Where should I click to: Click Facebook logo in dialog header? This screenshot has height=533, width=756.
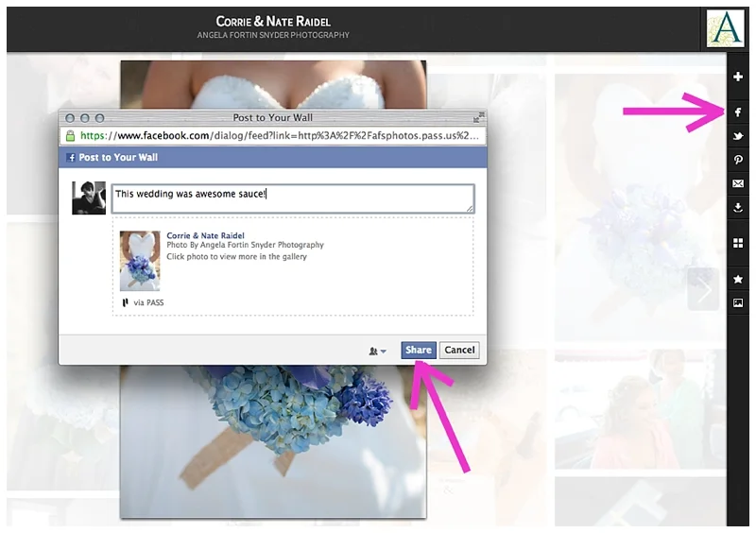pyautogui.click(x=71, y=158)
